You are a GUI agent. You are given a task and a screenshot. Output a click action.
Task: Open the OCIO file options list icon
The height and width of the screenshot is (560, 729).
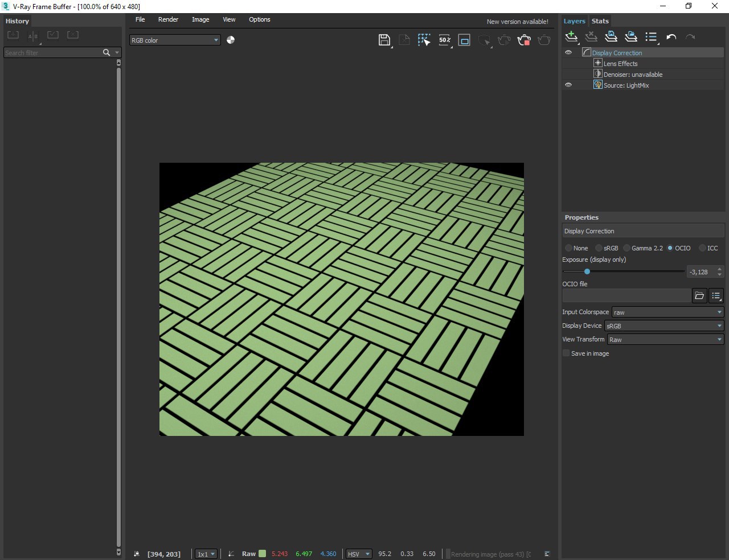[x=716, y=295]
